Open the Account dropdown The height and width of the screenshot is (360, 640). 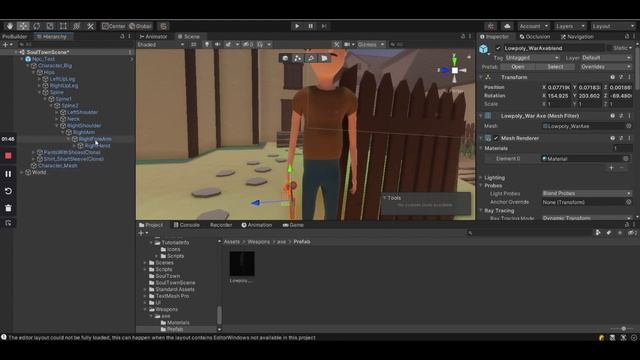(x=533, y=26)
